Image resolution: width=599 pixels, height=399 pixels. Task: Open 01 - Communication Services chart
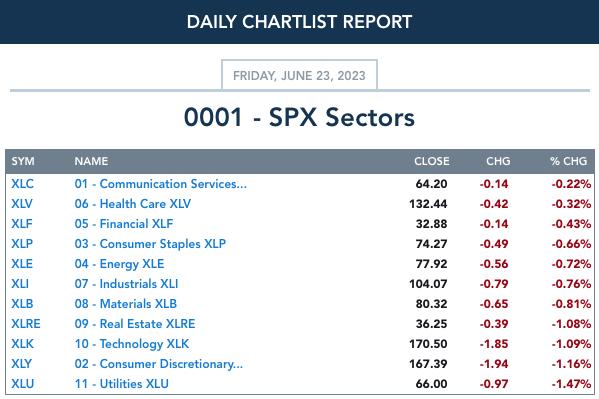point(160,184)
